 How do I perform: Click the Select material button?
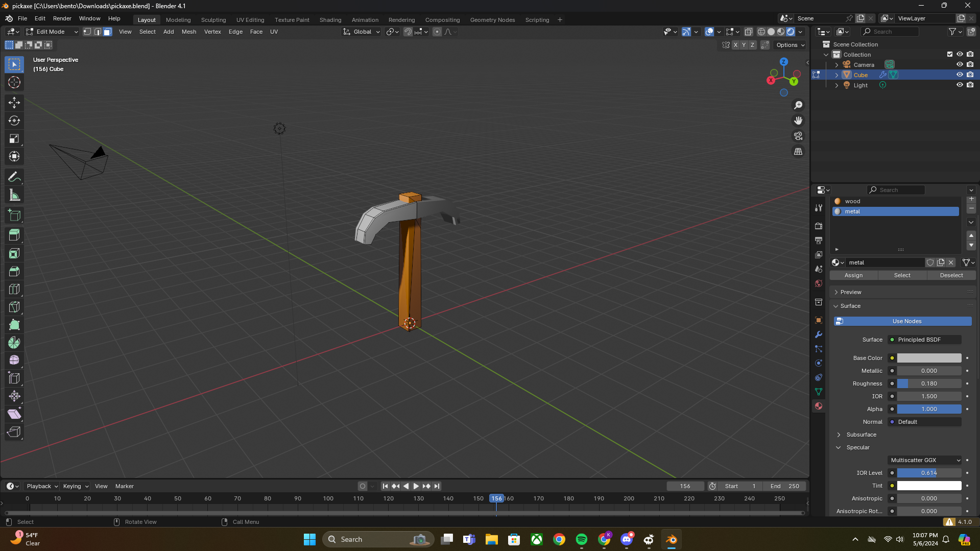point(902,275)
